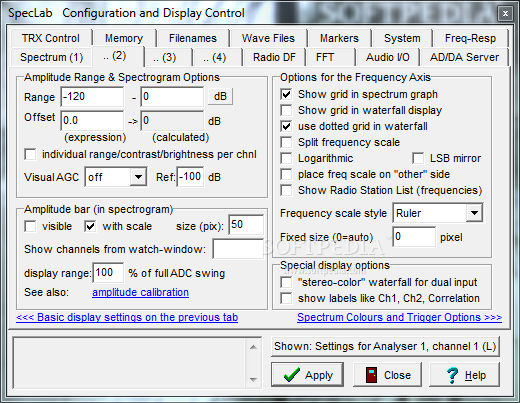The height and width of the screenshot is (403, 520).
Task: Select the Wave Files tab
Action: tap(268, 38)
